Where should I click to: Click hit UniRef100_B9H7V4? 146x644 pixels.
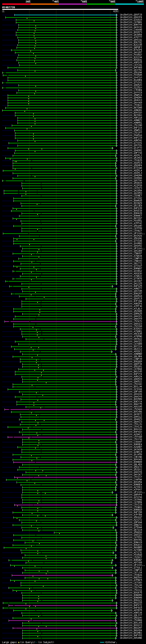click(131, 25)
